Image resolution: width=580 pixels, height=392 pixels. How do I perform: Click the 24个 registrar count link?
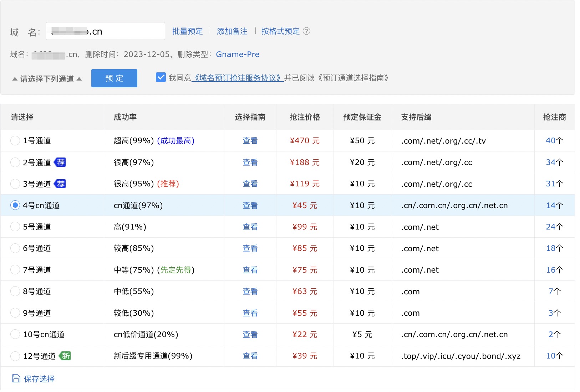pos(554,227)
